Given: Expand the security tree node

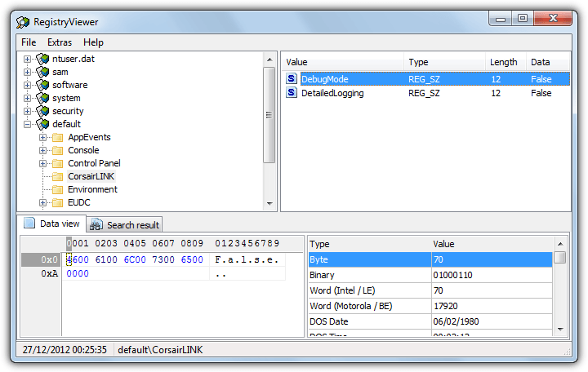Looking at the screenshot, I should coord(27,111).
